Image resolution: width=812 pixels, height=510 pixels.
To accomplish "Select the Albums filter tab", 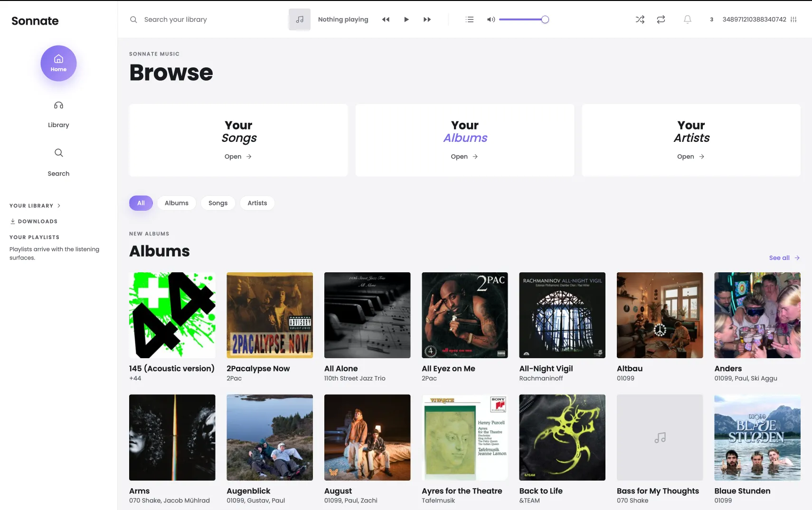I will click(x=177, y=203).
